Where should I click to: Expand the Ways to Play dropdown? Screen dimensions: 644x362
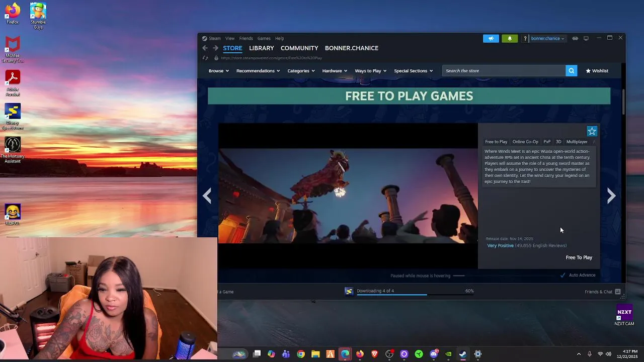(x=371, y=71)
